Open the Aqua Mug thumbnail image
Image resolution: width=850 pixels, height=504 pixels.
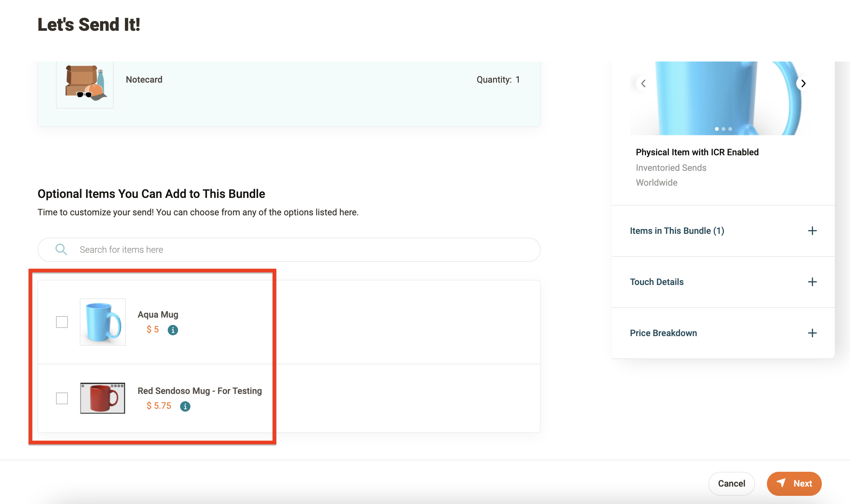[x=103, y=322]
